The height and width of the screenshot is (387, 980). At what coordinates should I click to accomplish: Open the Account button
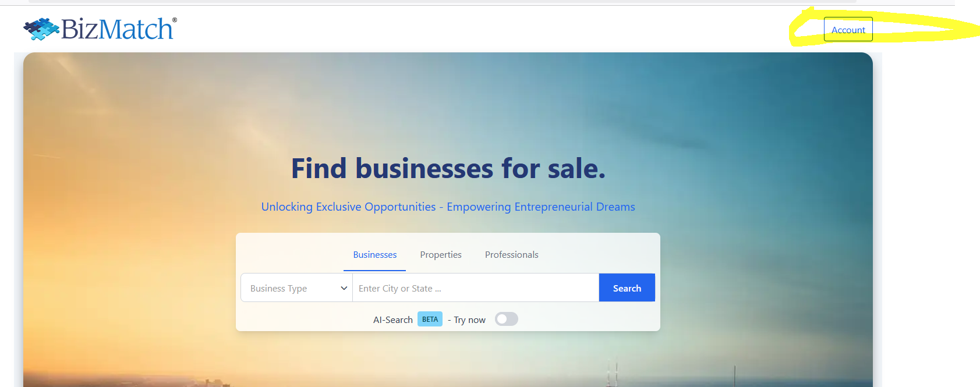tap(848, 30)
